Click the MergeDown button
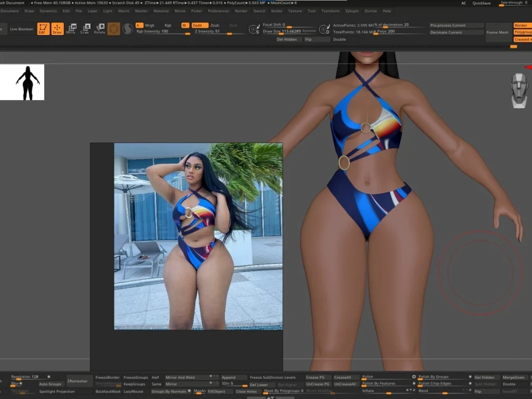This screenshot has width=532, height=399. 513,377
